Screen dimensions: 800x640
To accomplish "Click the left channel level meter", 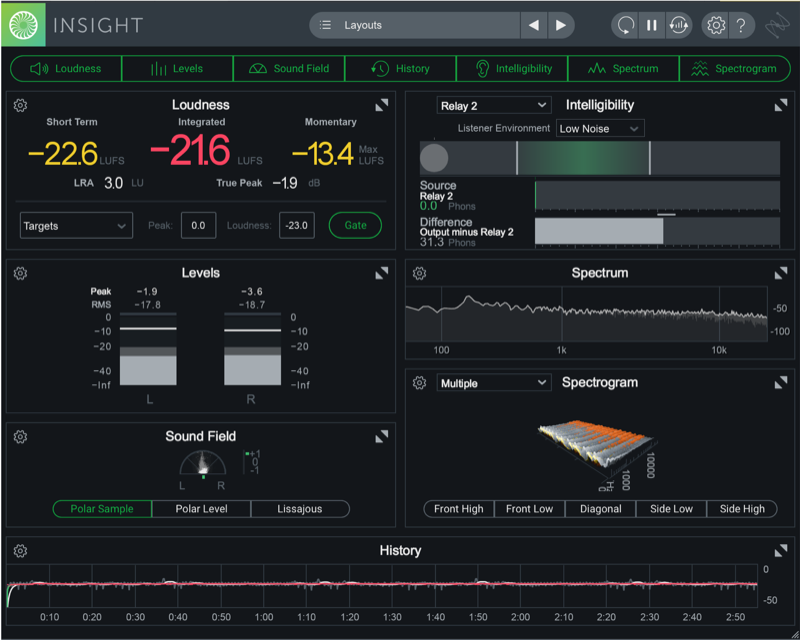I will (148, 349).
